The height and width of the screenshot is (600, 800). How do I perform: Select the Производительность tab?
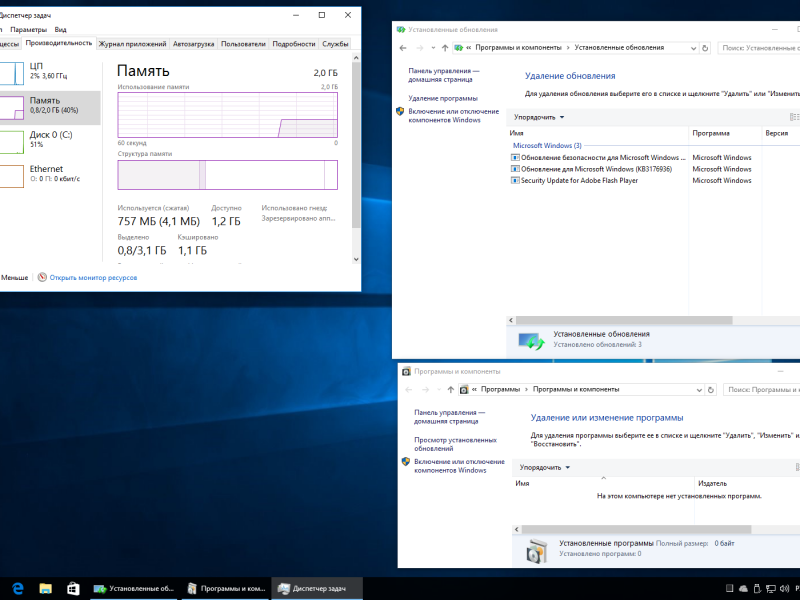59,43
